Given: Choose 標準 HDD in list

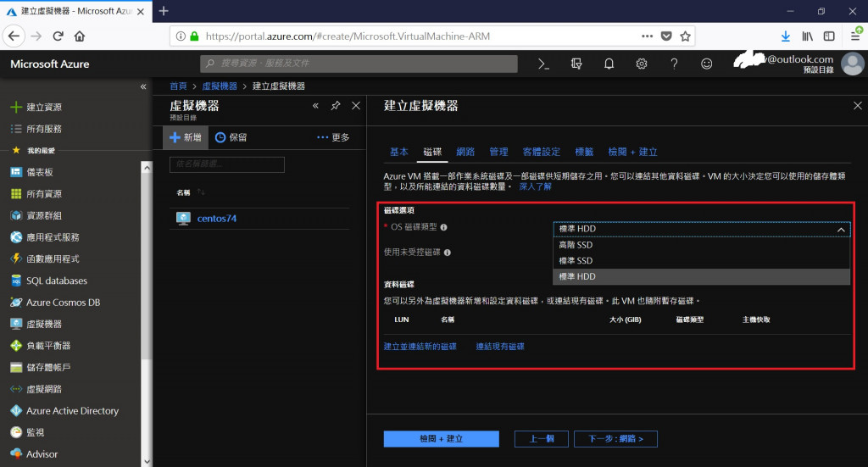Looking at the screenshot, I should 701,276.
